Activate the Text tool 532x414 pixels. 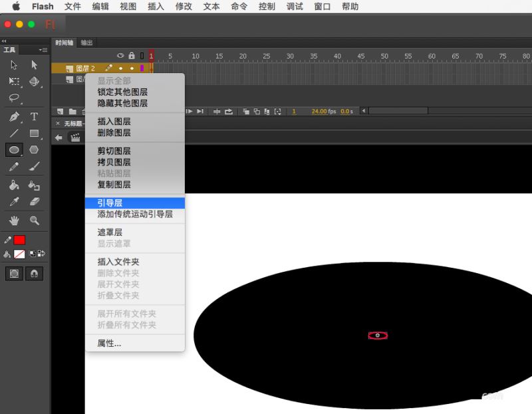point(34,117)
